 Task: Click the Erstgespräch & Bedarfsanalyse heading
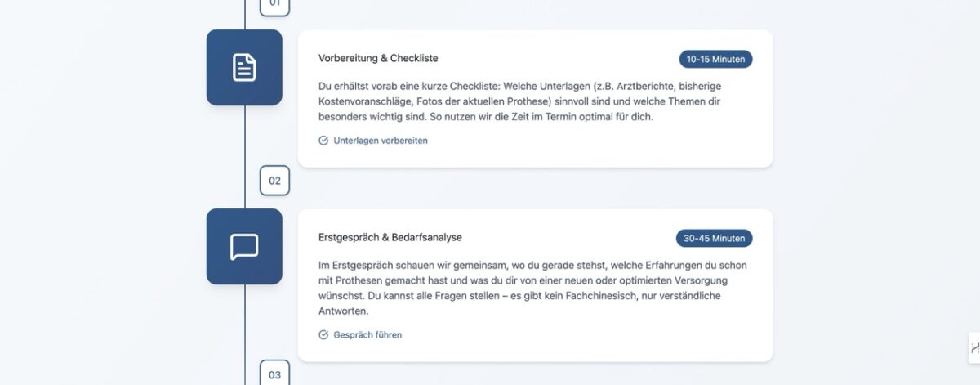(x=390, y=238)
